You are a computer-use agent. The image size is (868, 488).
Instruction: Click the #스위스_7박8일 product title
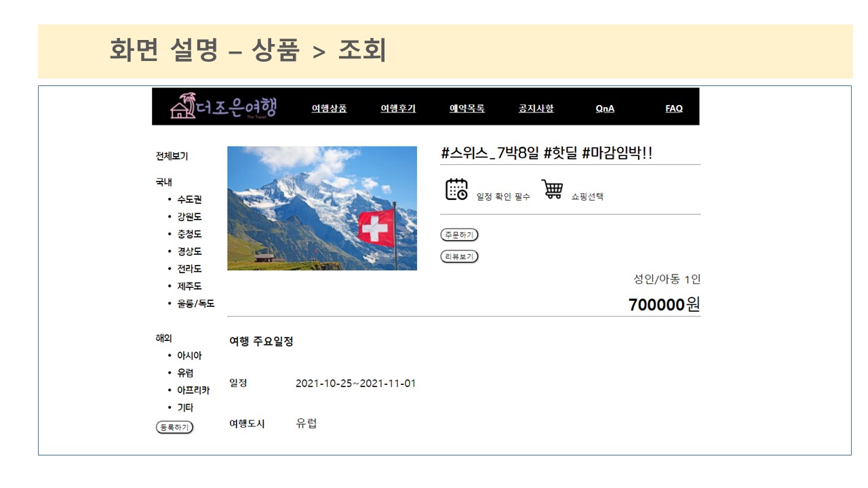pos(546,153)
